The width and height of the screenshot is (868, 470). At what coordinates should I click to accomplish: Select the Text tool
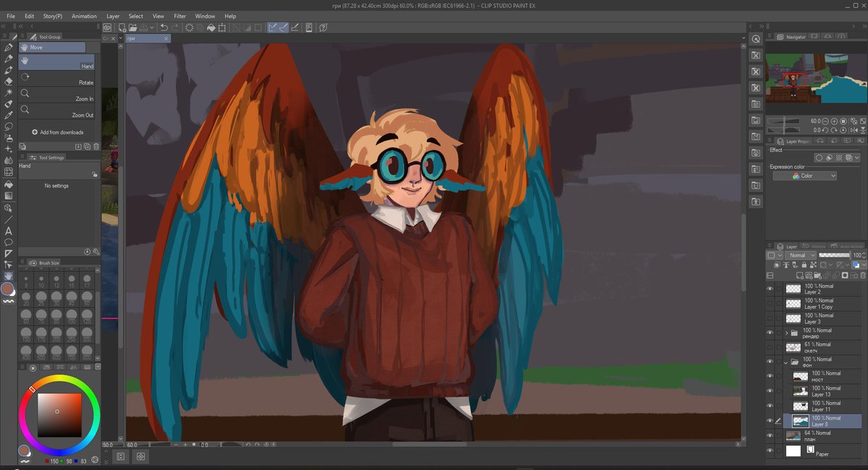click(9, 231)
